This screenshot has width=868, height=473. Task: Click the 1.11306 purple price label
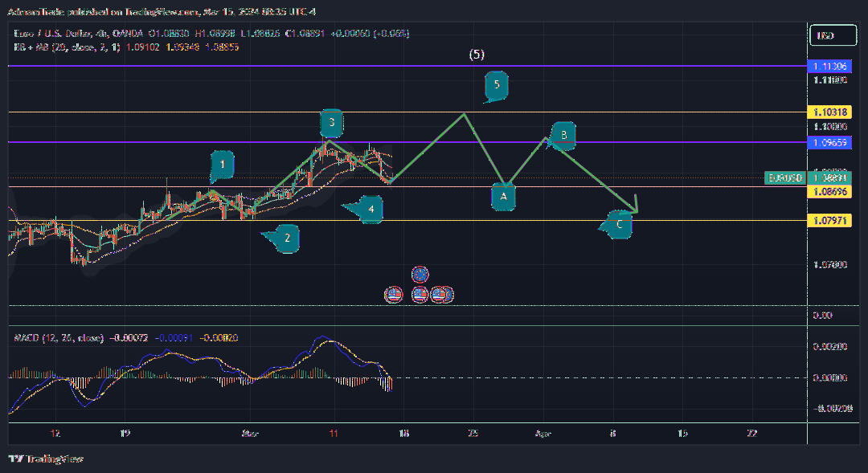click(x=829, y=67)
